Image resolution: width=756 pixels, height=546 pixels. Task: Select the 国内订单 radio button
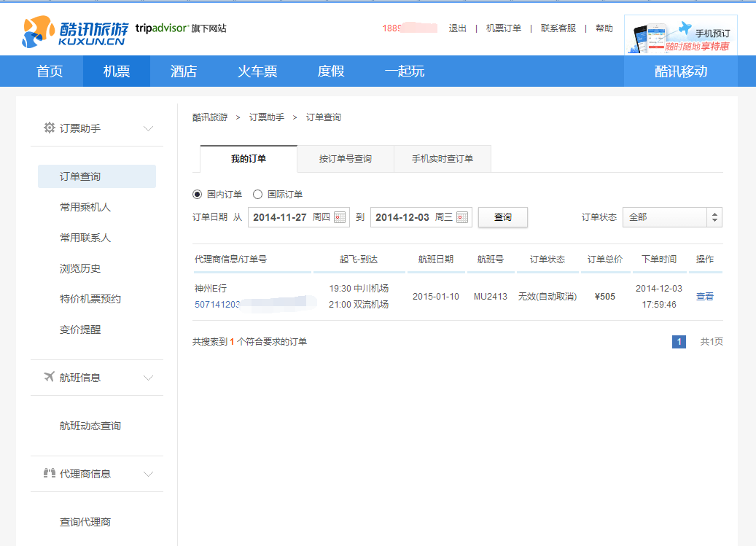(197, 194)
